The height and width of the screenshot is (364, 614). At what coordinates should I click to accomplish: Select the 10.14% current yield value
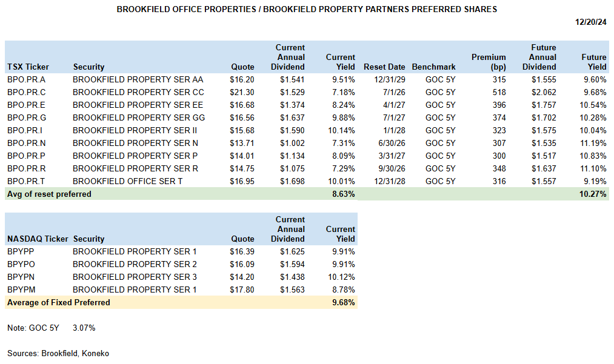point(341,130)
